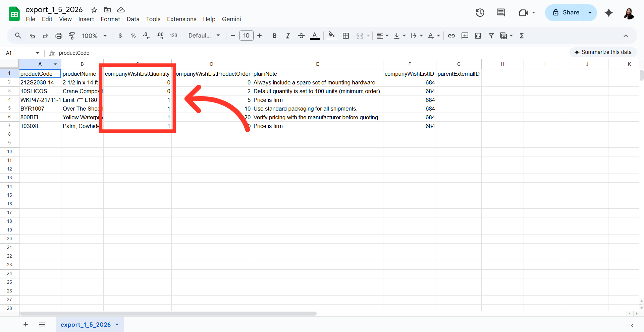The image size is (644, 332).
Task: Expand the Share options arrow
Action: coord(590,13)
